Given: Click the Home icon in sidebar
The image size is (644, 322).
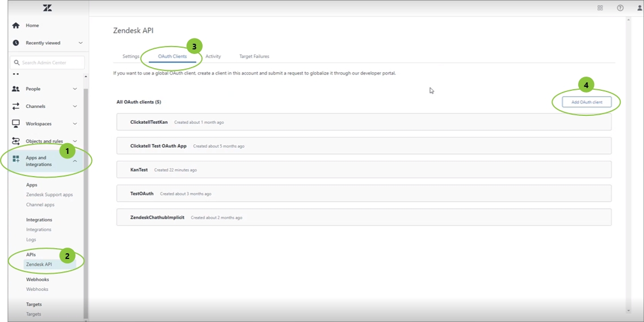Looking at the screenshot, I should (x=16, y=26).
